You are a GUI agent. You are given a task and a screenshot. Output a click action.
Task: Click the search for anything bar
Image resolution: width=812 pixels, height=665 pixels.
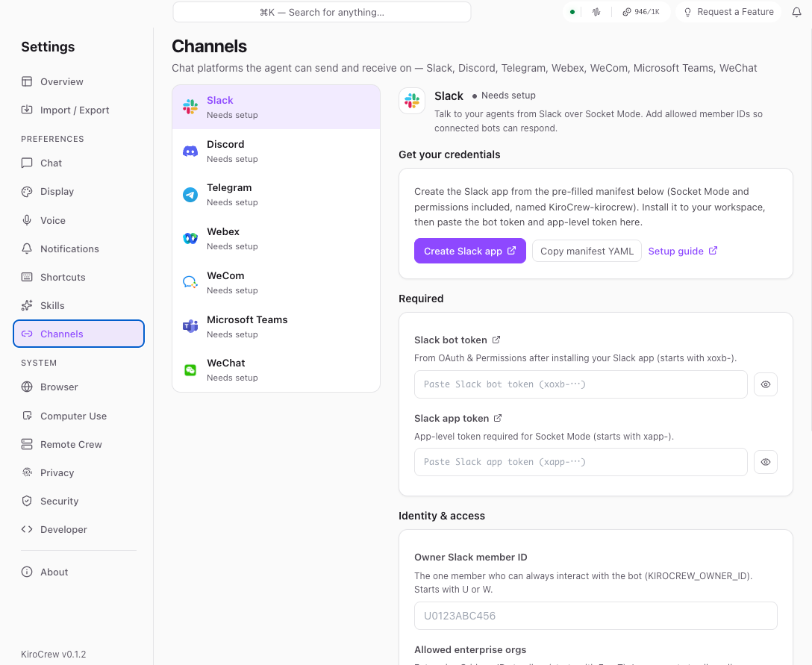coord(322,12)
